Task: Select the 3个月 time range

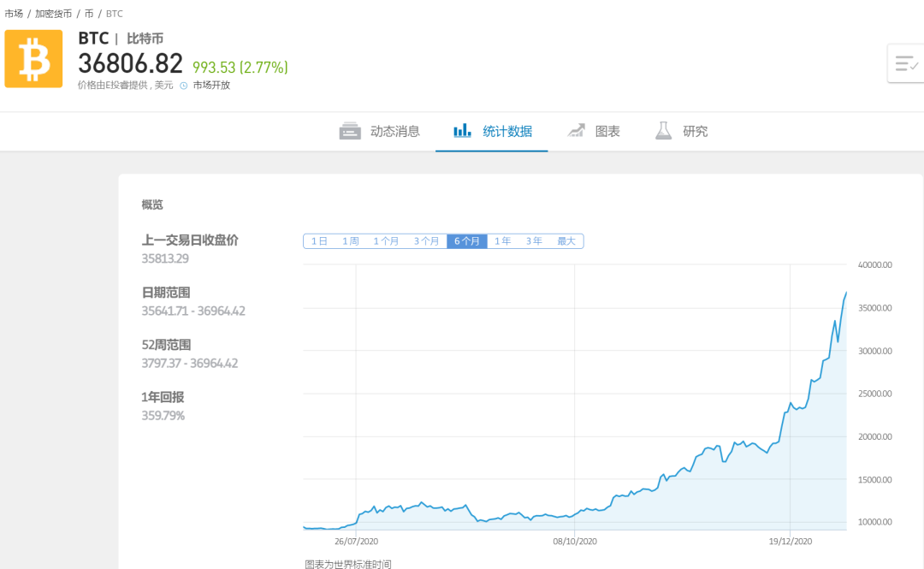Action: (425, 240)
